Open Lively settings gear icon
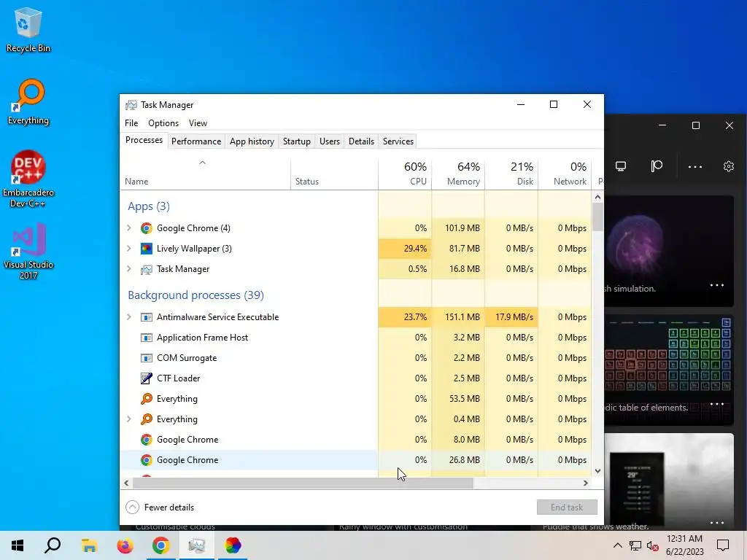This screenshot has height=560, width=747. point(729,166)
